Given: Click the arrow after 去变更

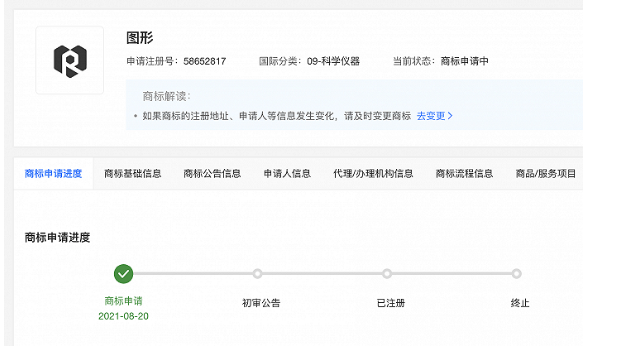Looking at the screenshot, I should [450, 116].
